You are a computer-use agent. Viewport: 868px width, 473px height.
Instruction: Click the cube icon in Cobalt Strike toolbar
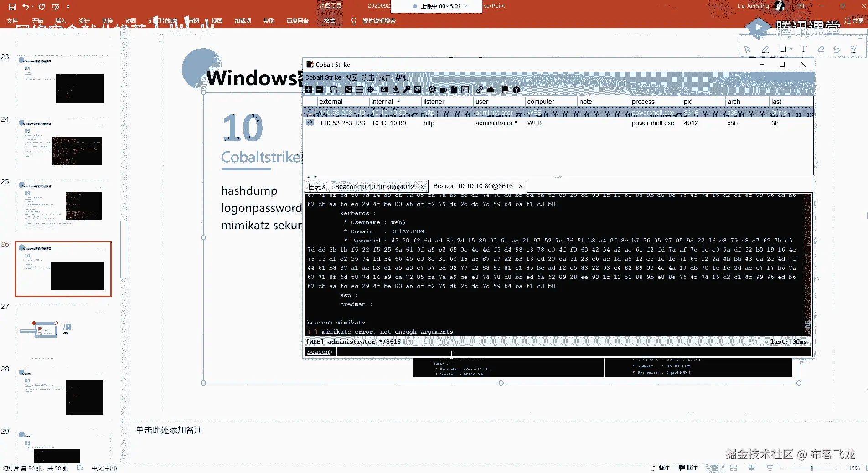click(x=516, y=90)
